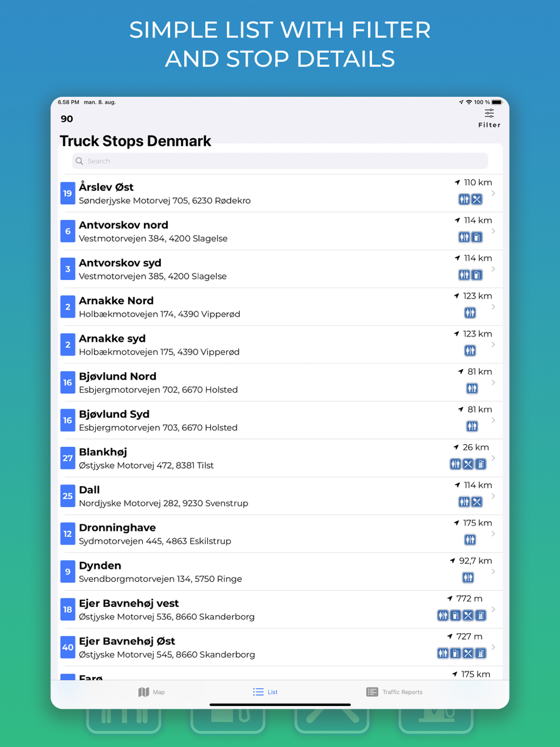Image resolution: width=560 pixels, height=747 pixels.
Task: Tap the restaurant icon on Blankhøj row
Action: (x=468, y=464)
